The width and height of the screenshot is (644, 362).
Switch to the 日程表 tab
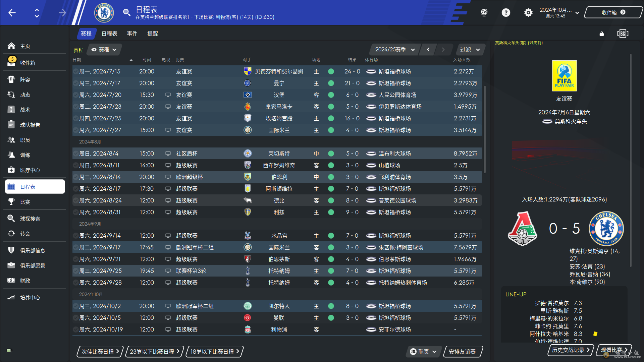tap(109, 34)
